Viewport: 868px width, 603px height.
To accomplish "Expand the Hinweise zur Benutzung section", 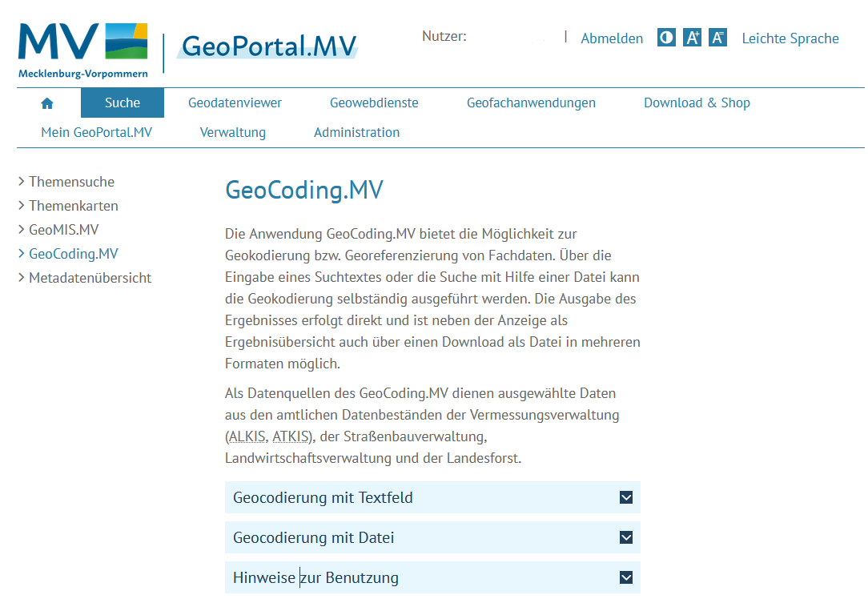I will click(626, 577).
